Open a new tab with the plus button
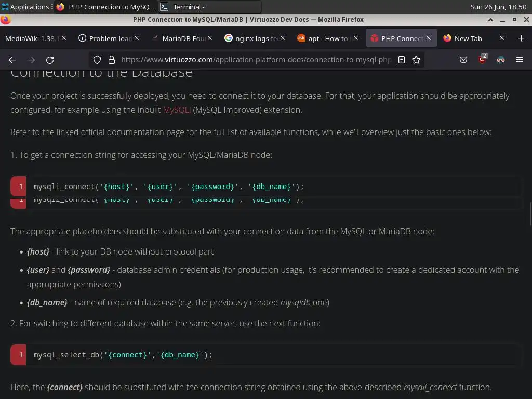Viewport: 532px width, 399px height. (522, 38)
